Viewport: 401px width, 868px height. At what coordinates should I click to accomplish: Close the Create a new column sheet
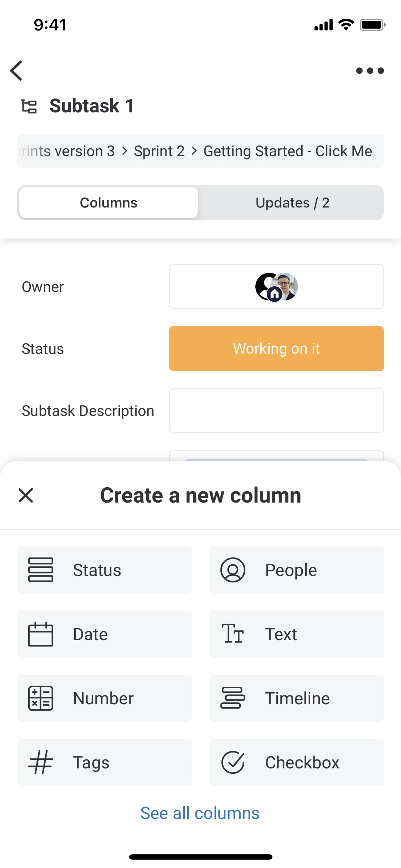click(26, 495)
